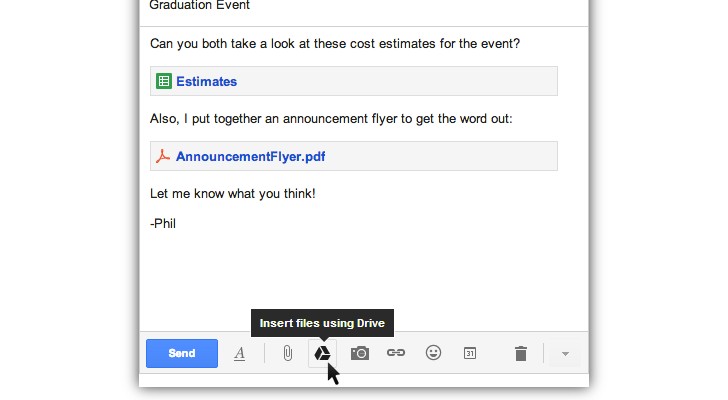
Task: Click the blue Send button
Action: (181, 353)
